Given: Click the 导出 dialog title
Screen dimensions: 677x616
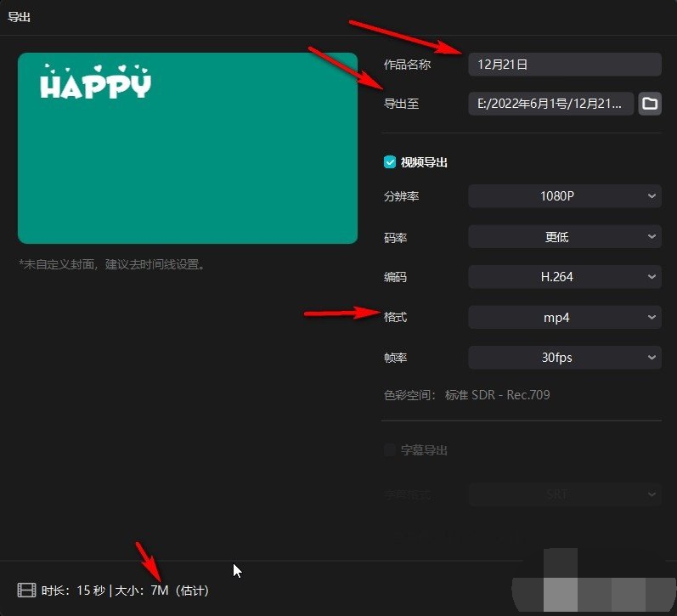Looking at the screenshot, I should click(x=20, y=16).
